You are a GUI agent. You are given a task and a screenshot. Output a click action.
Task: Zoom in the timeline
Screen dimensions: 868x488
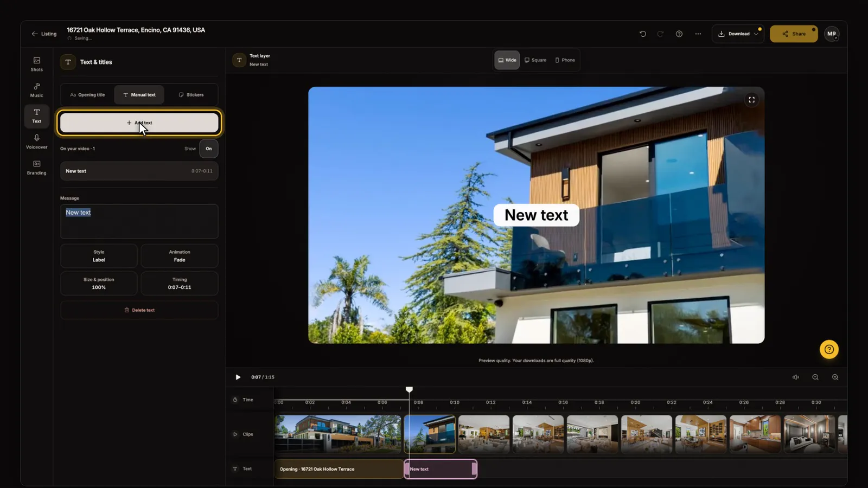(835, 377)
